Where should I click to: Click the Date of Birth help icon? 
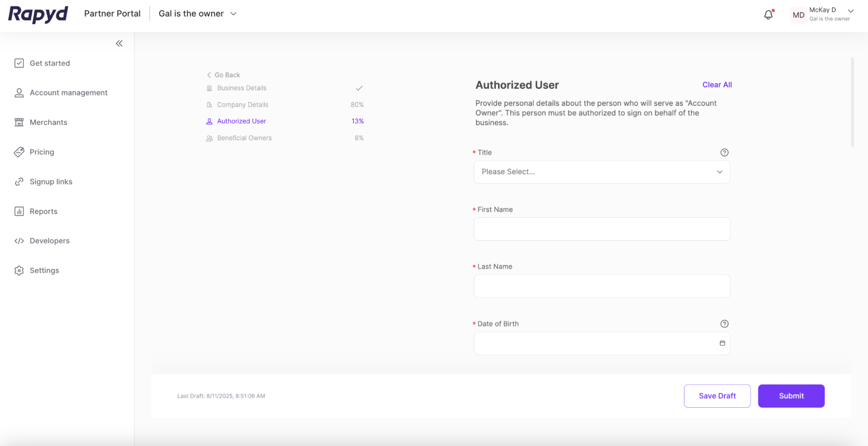click(724, 324)
